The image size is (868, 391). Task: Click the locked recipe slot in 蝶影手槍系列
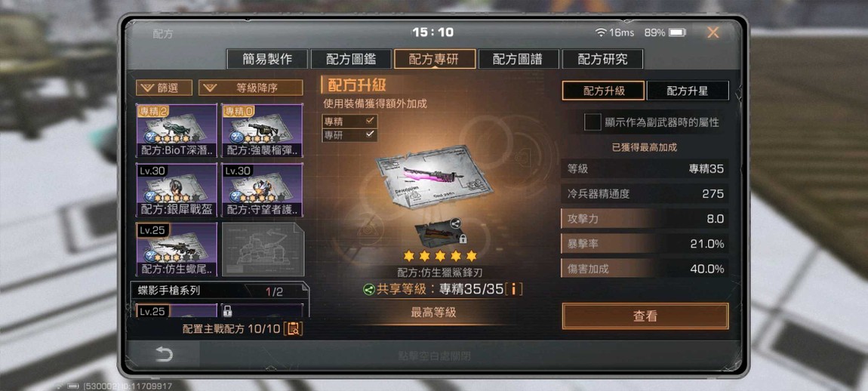click(262, 309)
